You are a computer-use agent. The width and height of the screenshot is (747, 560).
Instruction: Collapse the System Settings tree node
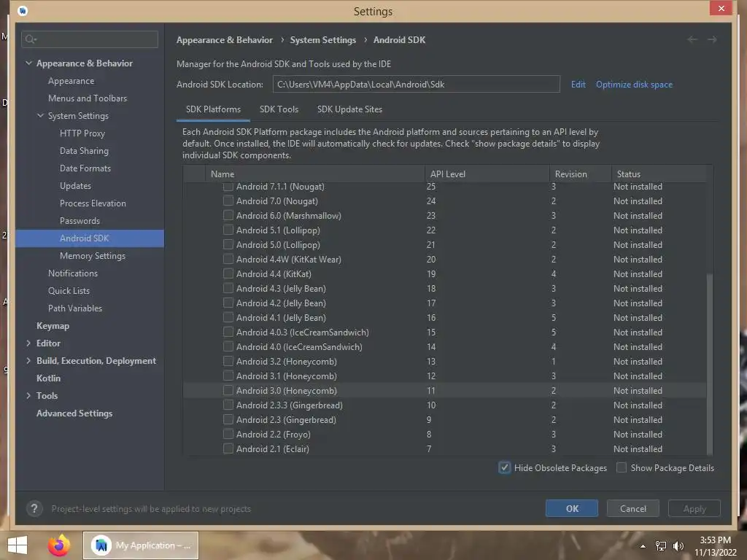tap(41, 115)
